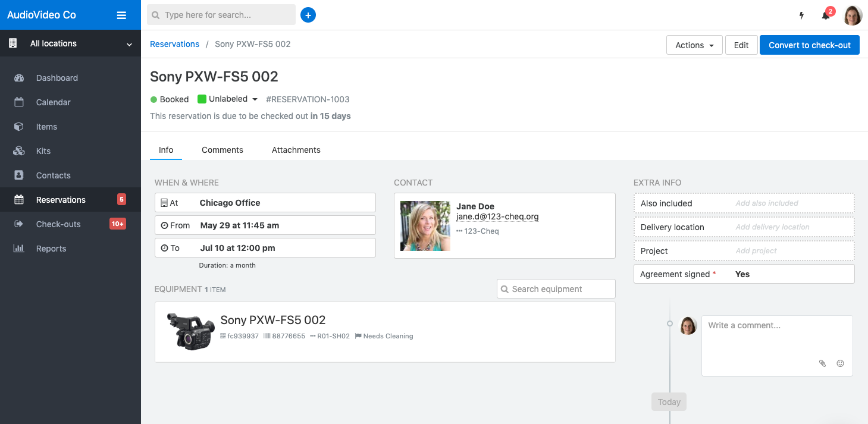The image size is (868, 424).
Task: Click the blue plus add button
Action: [308, 15]
